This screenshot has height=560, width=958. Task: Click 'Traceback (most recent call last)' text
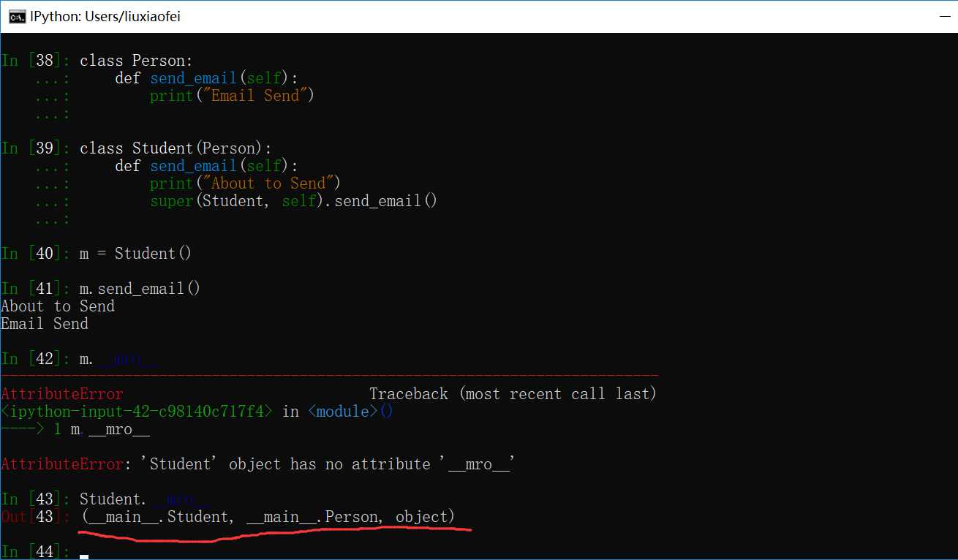513,394
